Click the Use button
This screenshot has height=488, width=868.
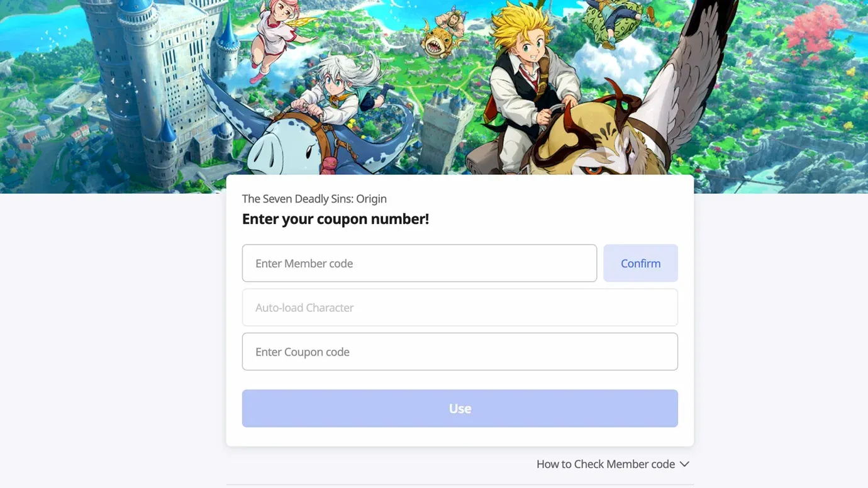tap(460, 408)
